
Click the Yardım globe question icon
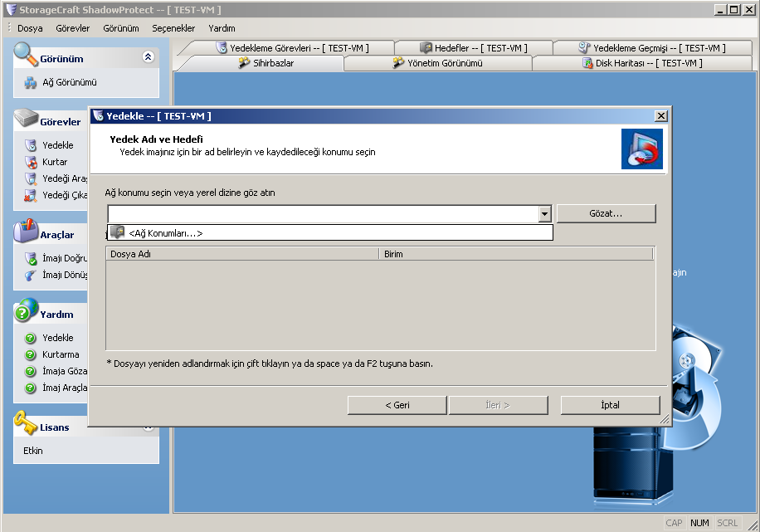coord(26,310)
